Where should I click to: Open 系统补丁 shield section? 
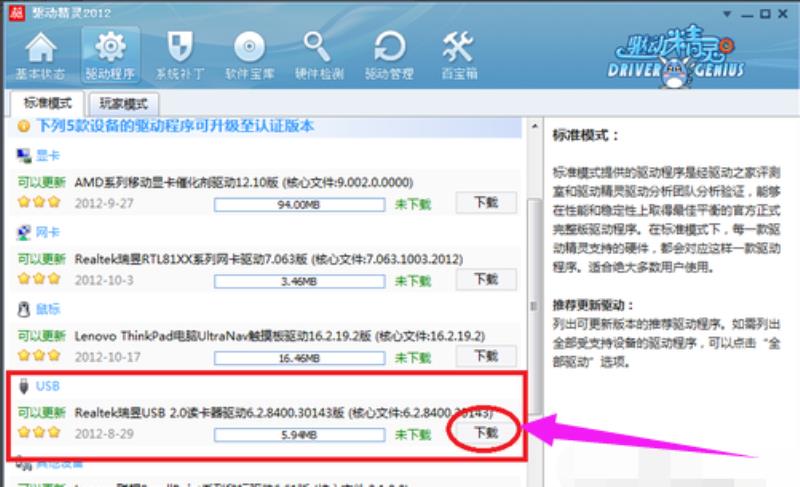coord(180,56)
